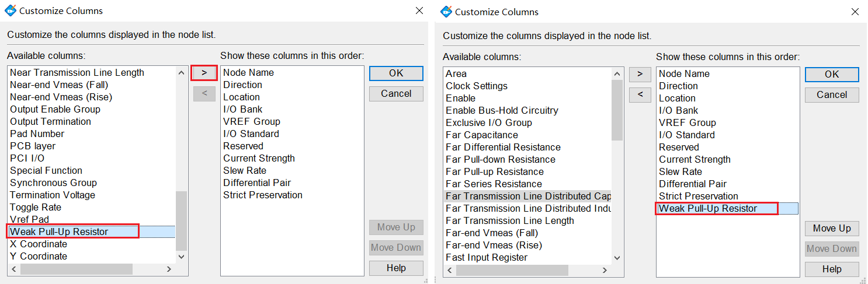Select Fast Input Register in available columns
Screen dimensions: 868x284
486,257
